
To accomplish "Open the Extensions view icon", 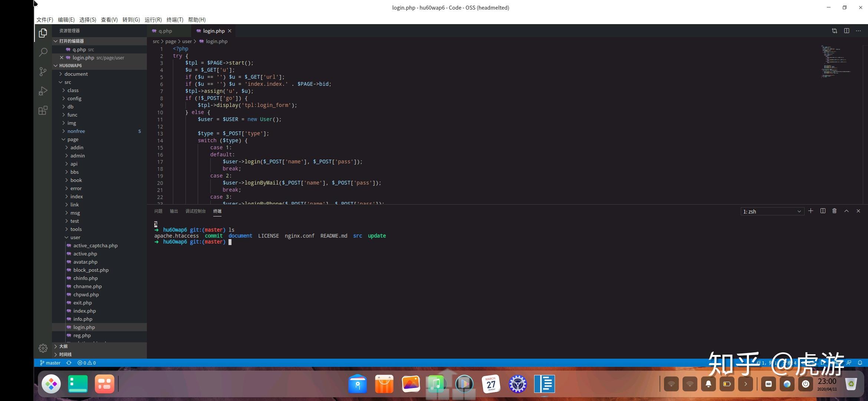I will click(43, 110).
